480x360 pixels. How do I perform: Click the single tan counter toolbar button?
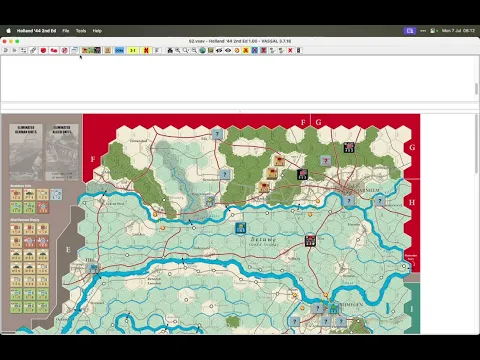click(x=107, y=50)
